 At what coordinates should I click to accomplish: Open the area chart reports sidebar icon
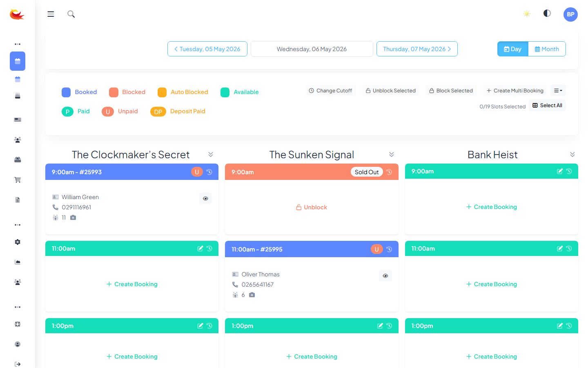click(x=18, y=262)
